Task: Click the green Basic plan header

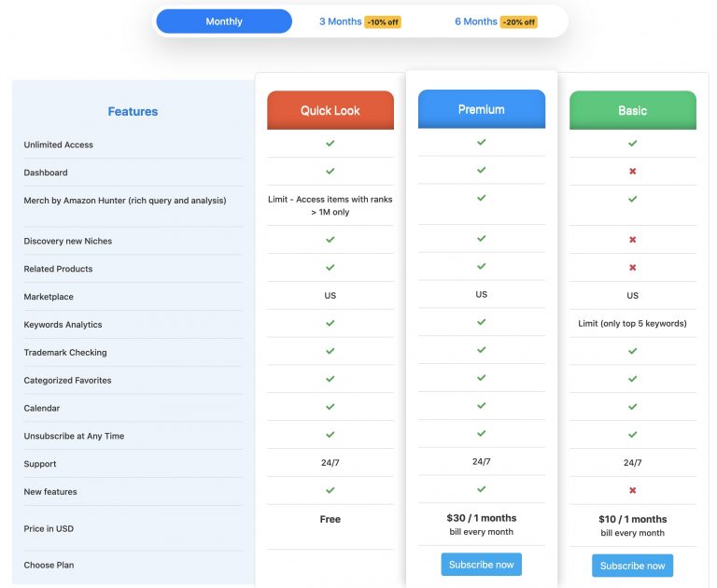Action: point(633,110)
